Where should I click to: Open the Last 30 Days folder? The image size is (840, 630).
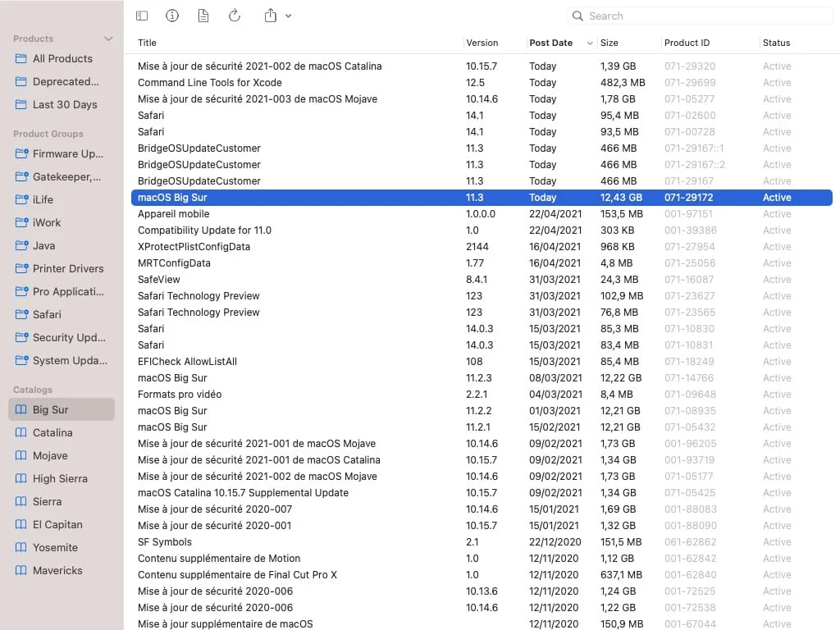65,104
